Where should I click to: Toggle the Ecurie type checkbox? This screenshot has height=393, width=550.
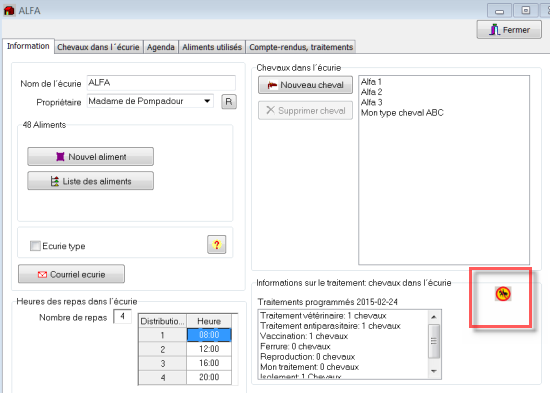(x=35, y=246)
